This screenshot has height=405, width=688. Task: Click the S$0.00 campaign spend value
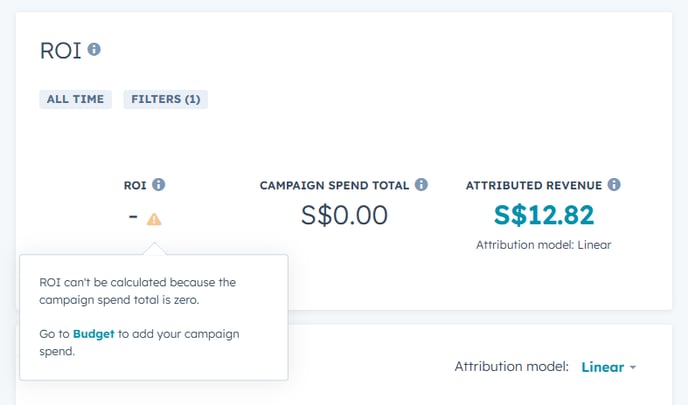coord(344,215)
